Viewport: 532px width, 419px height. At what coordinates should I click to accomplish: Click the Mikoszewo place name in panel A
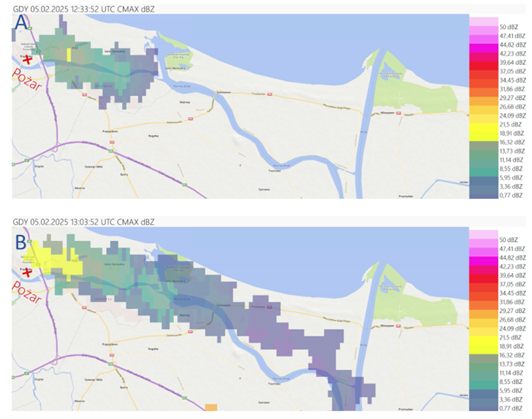tap(387, 113)
